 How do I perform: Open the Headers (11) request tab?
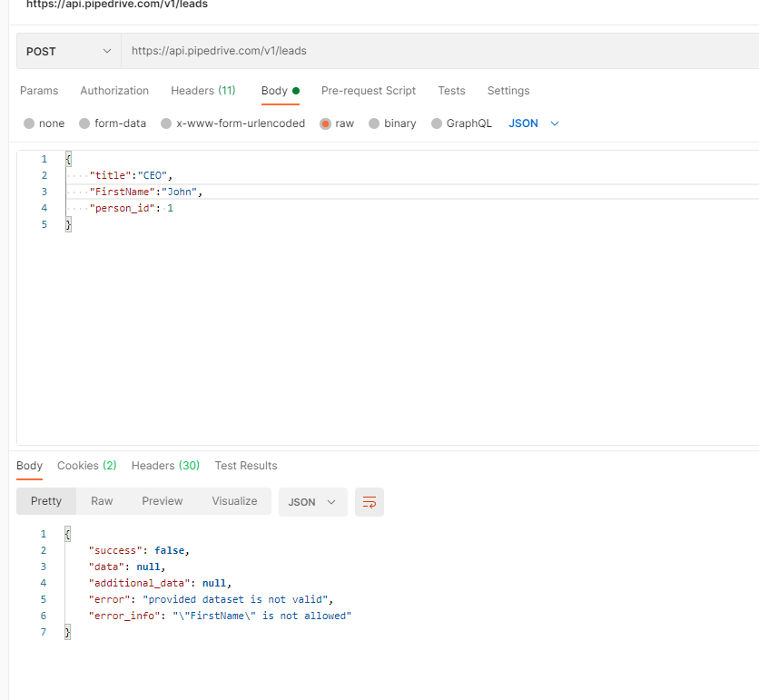point(202,91)
